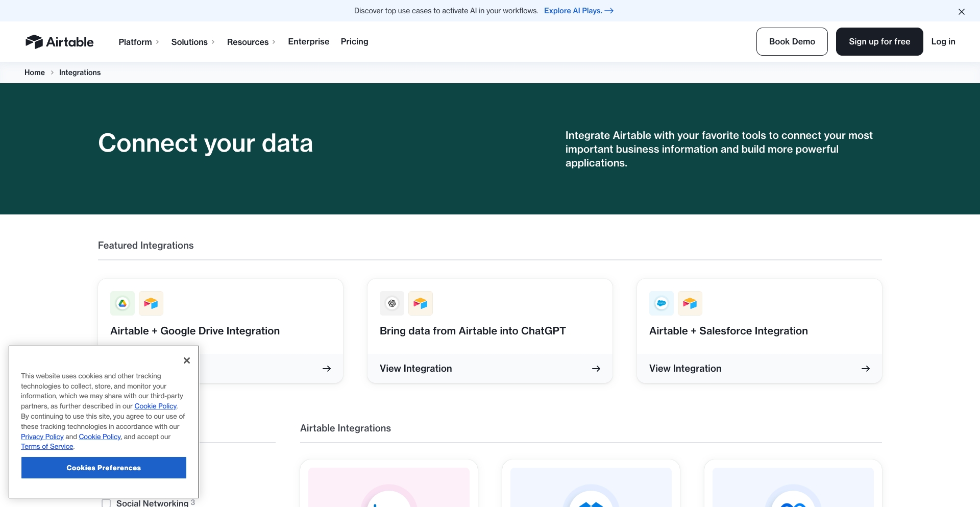This screenshot has width=980, height=507.
Task: Select Pricing in the navigation bar
Action: [354, 41]
